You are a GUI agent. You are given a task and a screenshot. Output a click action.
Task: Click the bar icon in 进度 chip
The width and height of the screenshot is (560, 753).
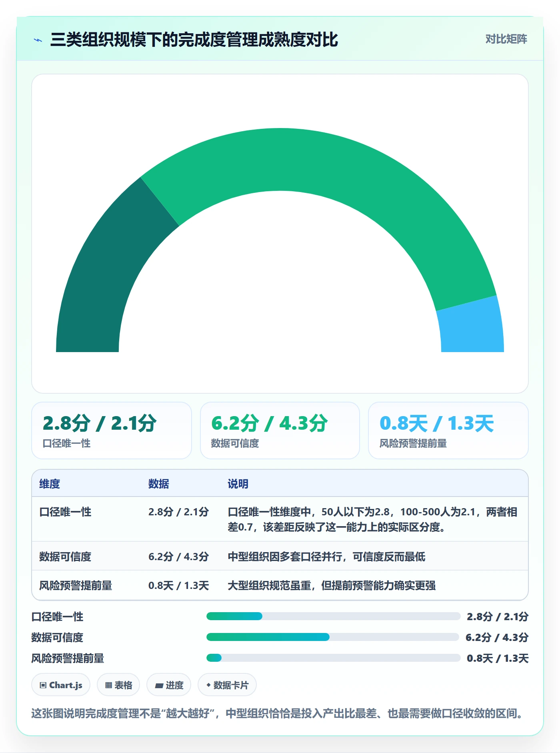159,686
